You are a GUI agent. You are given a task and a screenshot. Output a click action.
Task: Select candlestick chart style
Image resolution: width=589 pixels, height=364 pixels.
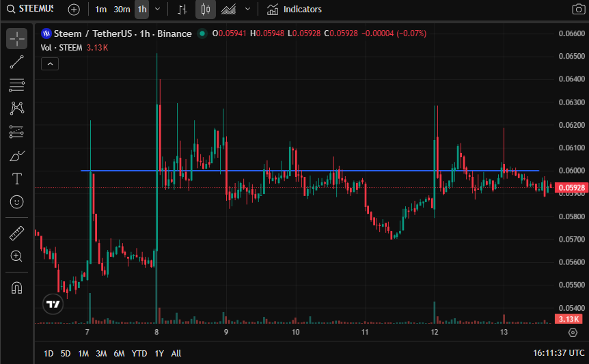[x=206, y=10]
